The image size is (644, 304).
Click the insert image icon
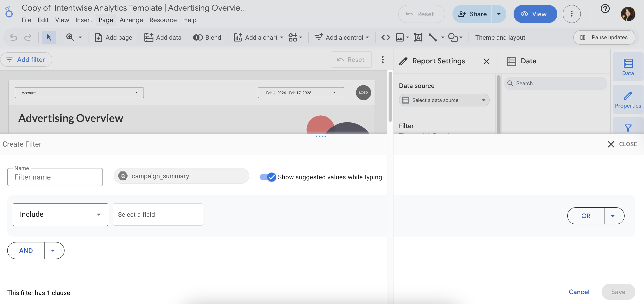pyautogui.click(x=400, y=37)
